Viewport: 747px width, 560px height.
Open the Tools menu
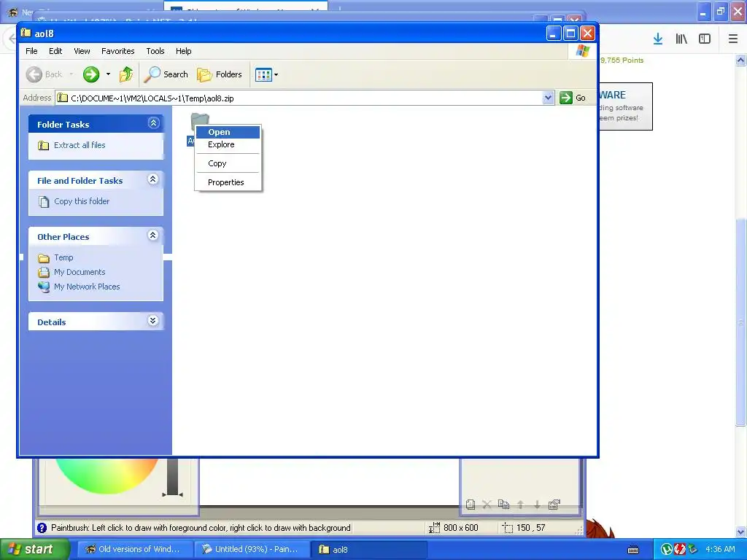155,51
